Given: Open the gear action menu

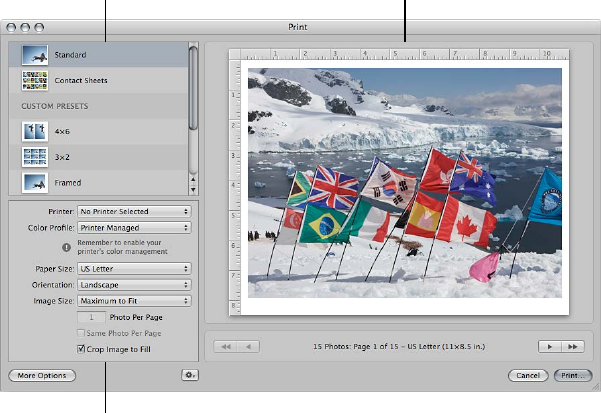Looking at the screenshot, I should (x=190, y=375).
